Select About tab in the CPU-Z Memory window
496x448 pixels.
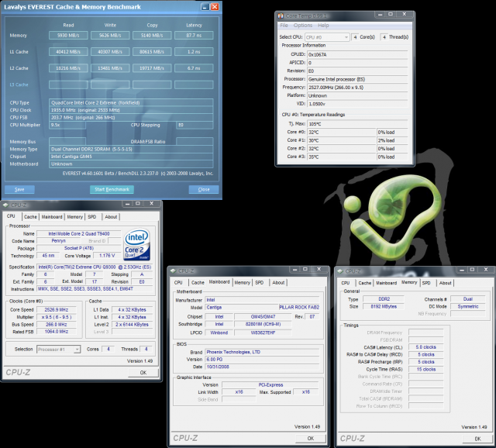pyautogui.click(x=446, y=283)
